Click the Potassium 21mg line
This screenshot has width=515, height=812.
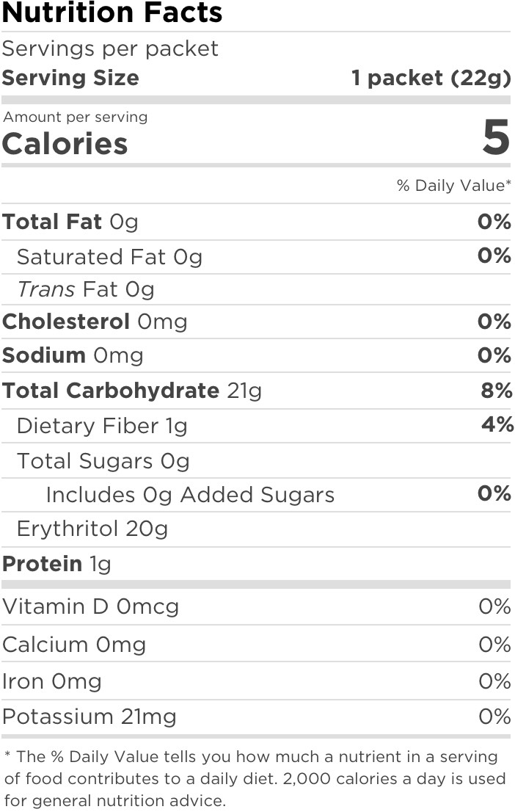pos(90,717)
